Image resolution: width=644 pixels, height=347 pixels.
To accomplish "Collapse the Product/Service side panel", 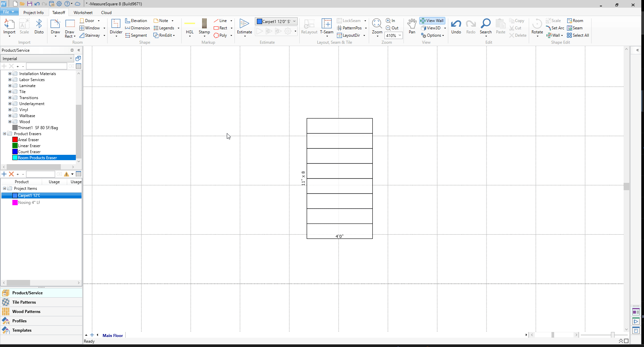I will point(79,50).
